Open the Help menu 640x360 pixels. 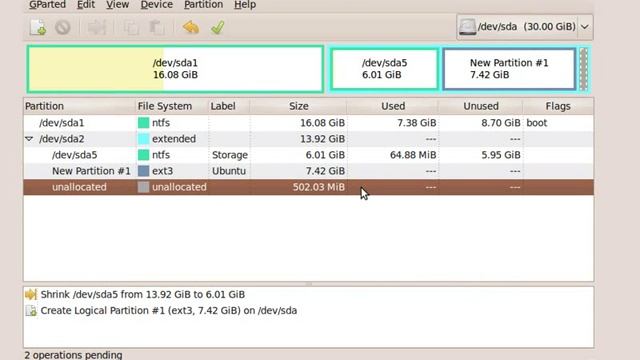click(x=245, y=5)
